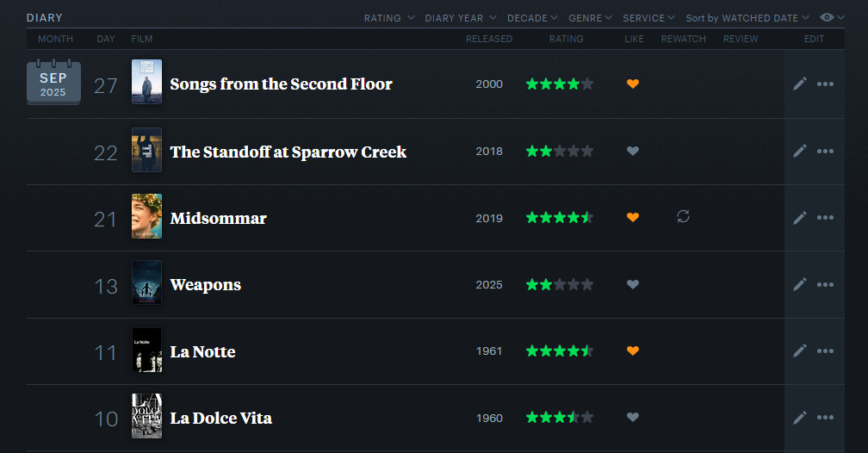This screenshot has width=868, height=453.
Task: Expand the Rating filter dropdown
Action: click(x=389, y=18)
